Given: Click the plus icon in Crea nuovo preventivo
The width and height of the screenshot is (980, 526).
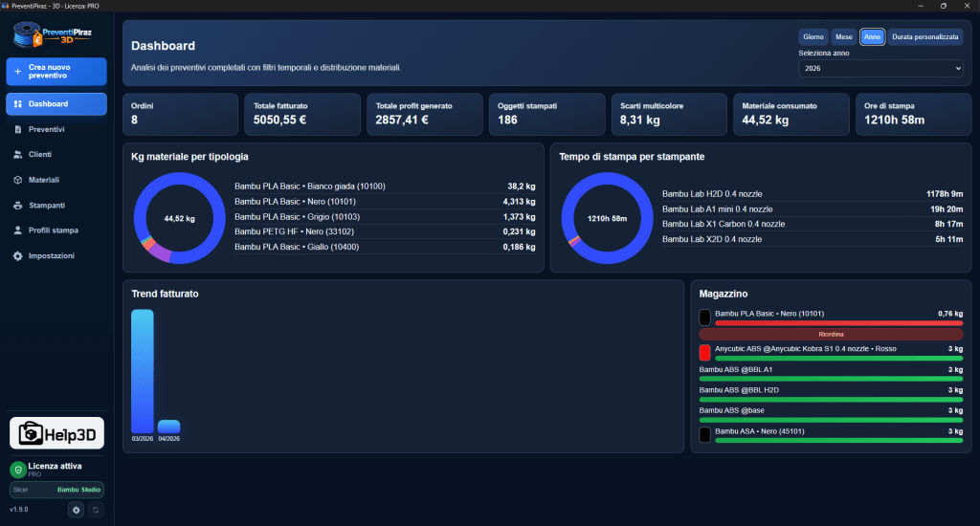Looking at the screenshot, I should coord(17,71).
